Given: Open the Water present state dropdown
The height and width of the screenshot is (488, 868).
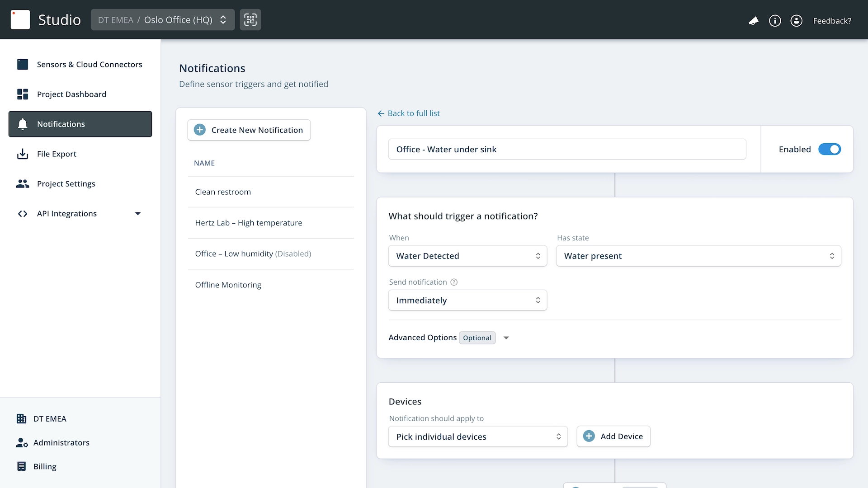Looking at the screenshot, I should click(698, 256).
